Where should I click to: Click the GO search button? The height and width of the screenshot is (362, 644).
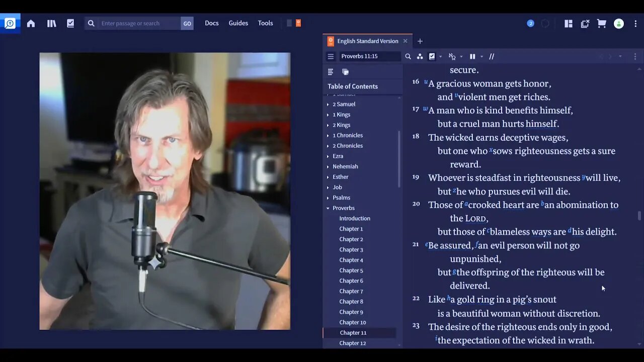point(187,23)
